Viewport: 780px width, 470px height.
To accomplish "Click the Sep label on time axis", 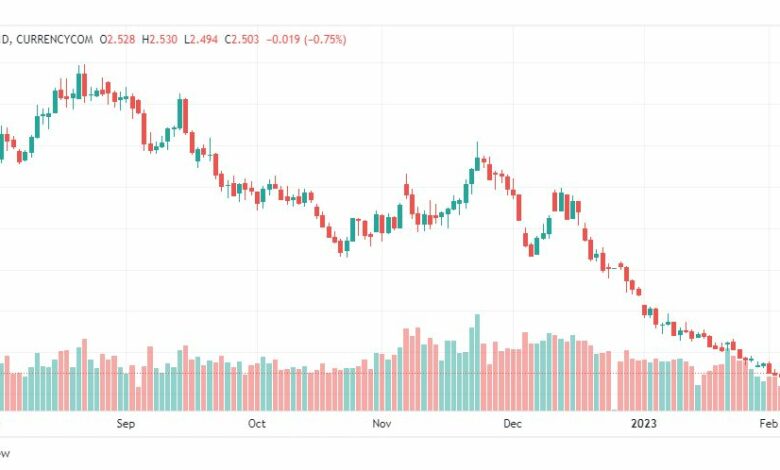I will tap(125, 424).
